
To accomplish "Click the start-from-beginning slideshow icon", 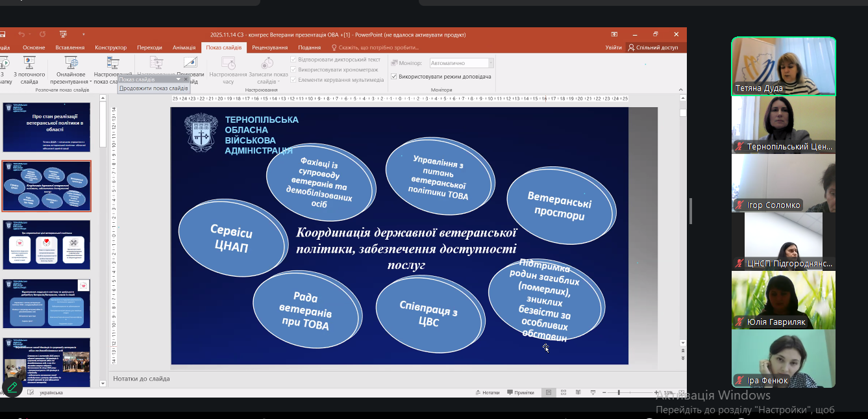I will (4, 63).
